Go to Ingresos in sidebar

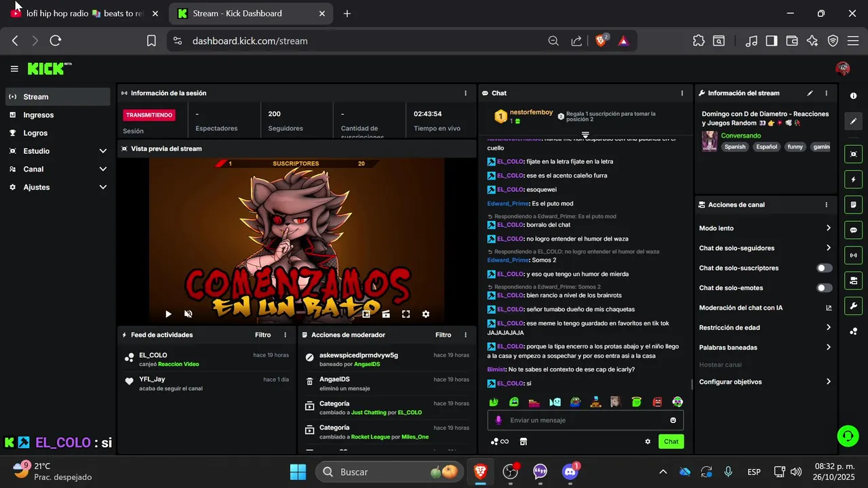coord(58,115)
